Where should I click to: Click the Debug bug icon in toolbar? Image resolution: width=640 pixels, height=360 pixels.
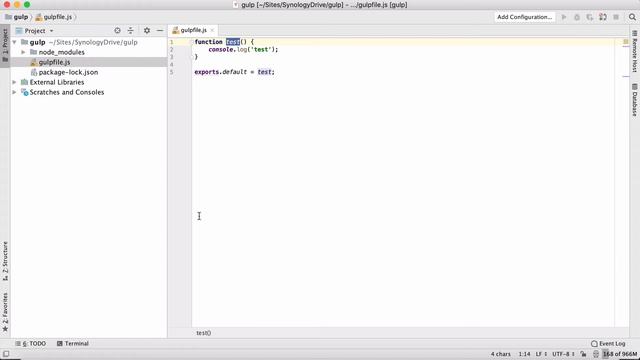[577, 17]
